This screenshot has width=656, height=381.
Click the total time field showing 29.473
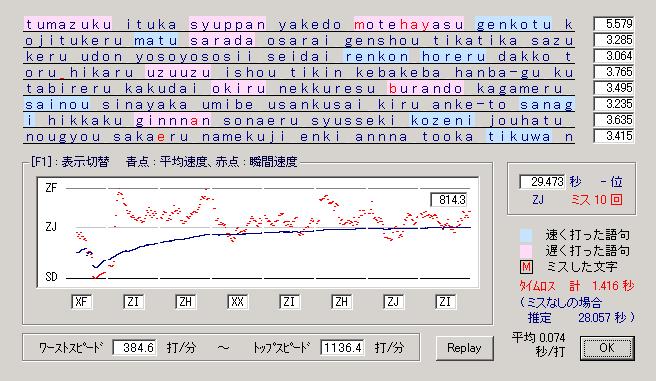click(x=542, y=182)
